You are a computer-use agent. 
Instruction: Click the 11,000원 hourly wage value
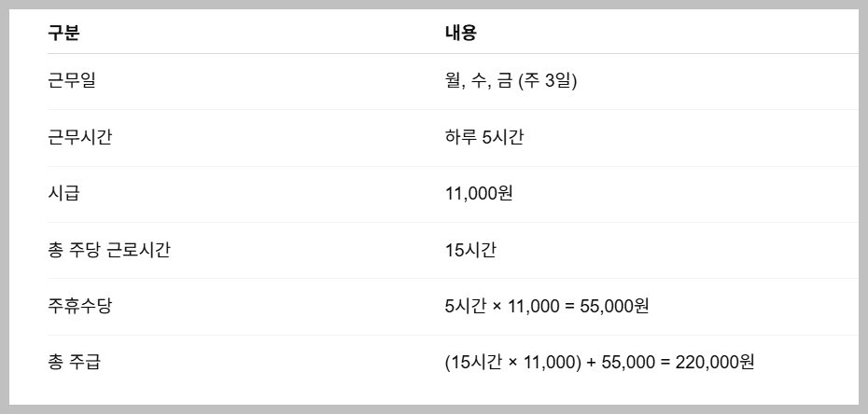coord(479,193)
